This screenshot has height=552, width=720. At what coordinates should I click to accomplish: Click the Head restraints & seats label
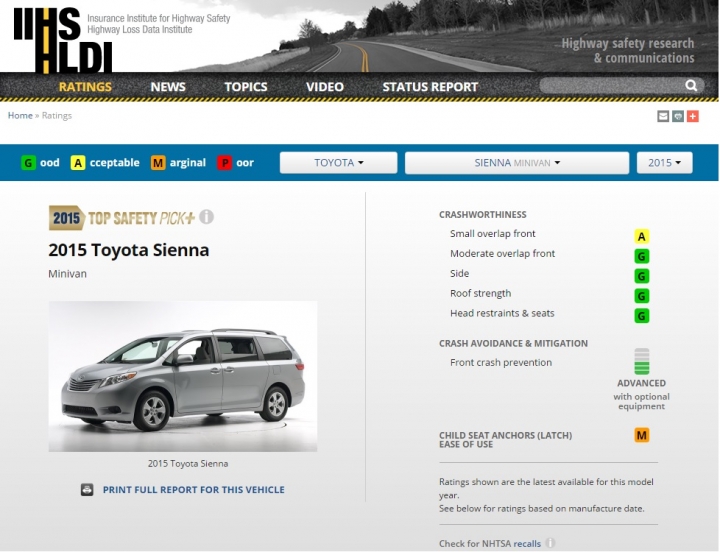(502, 313)
